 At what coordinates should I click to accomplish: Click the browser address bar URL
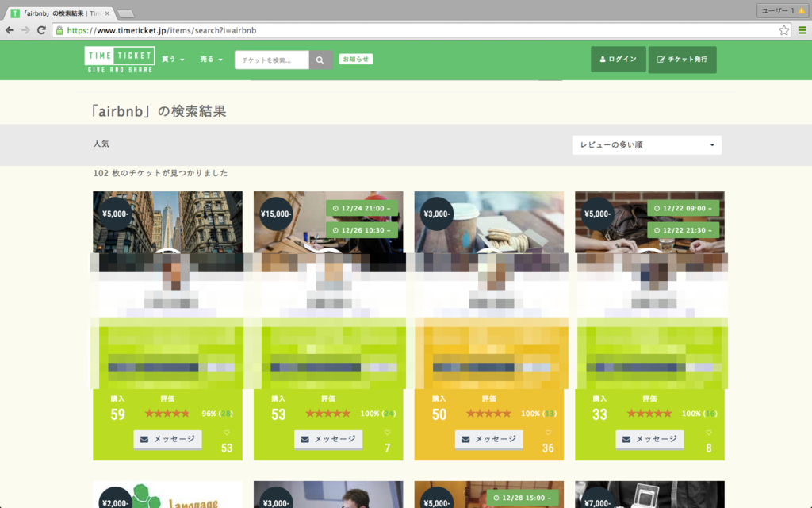pos(414,30)
